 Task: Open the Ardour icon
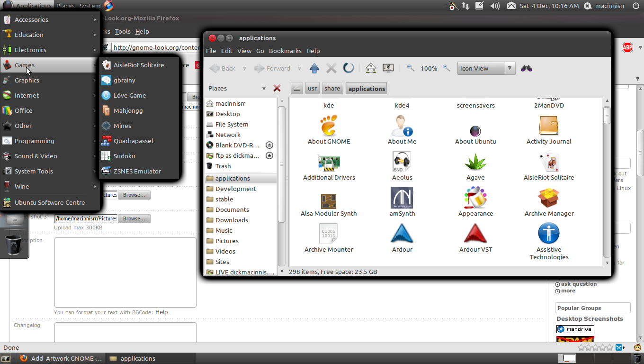402,234
